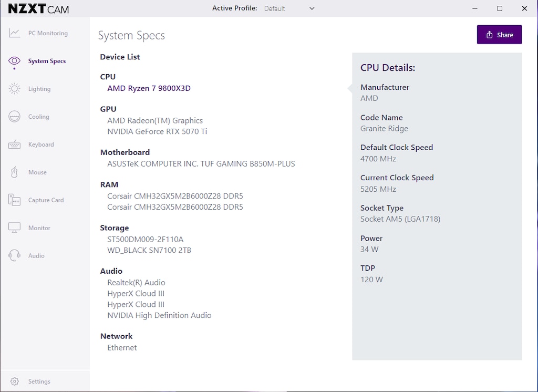Click the NZXT CAM logo
Screen dimensions: 538x392
(x=38, y=8)
